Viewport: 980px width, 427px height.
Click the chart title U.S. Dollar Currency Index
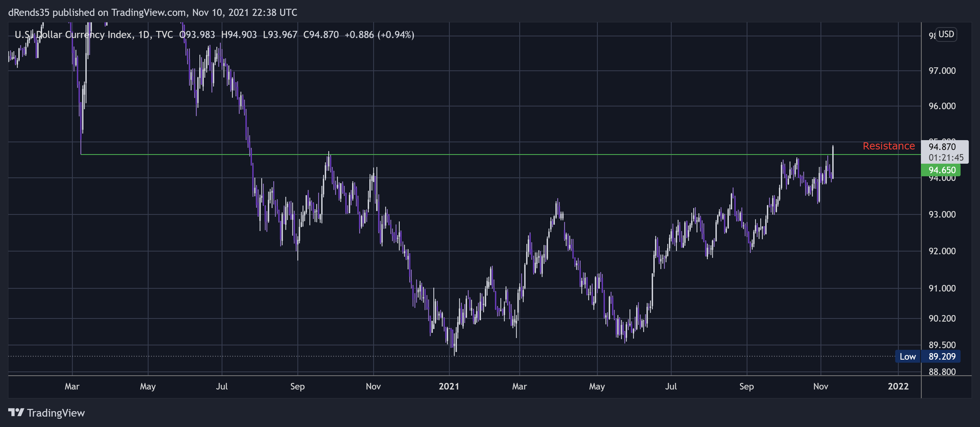tap(74, 35)
